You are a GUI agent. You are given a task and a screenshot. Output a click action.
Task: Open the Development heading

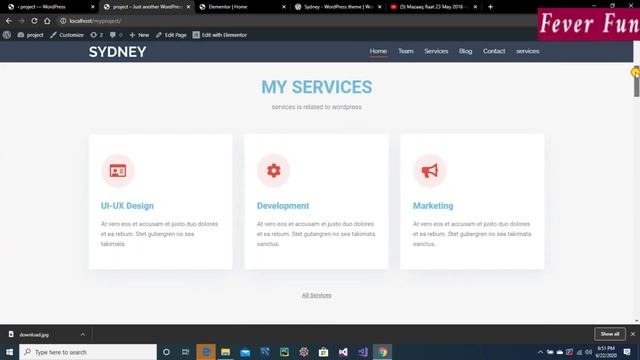(283, 206)
